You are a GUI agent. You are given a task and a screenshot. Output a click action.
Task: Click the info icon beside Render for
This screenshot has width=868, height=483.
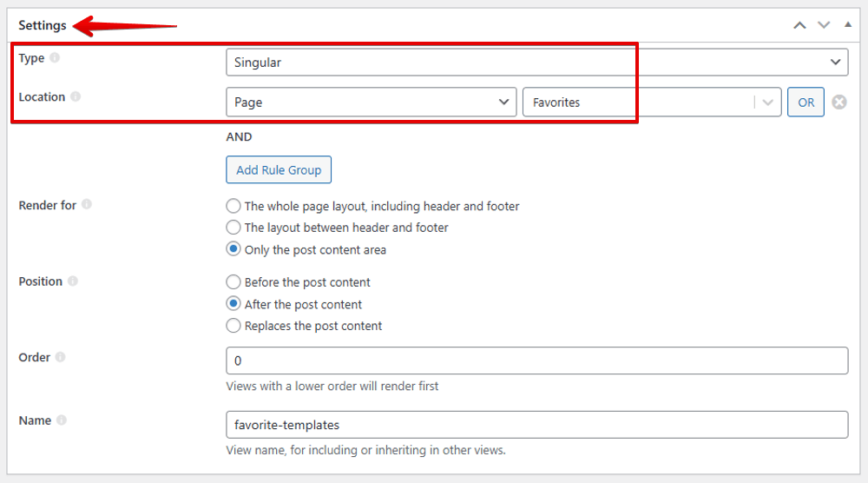pyautogui.click(x=86, y=204)
